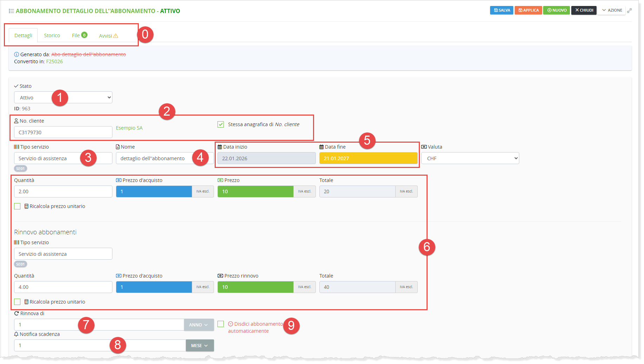
Task: Click the yellow Data fine date field
Action: [368, 158]
